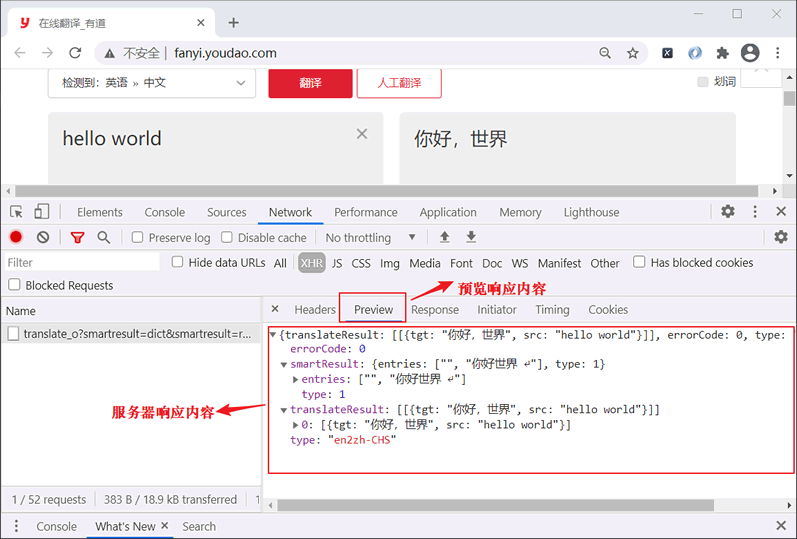The width and height of the screenshot is (797, 539).
Task: Open the extensions puzzle icon
Action: 722,53
